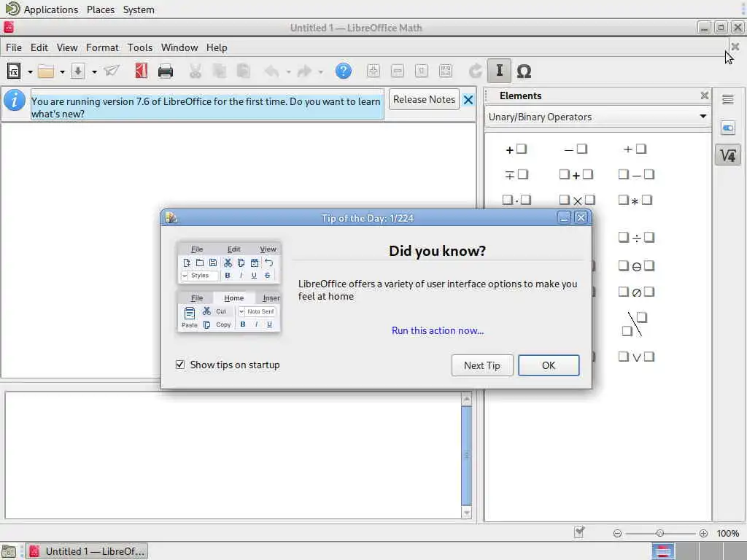Open the Tools menu

point(139,47)
